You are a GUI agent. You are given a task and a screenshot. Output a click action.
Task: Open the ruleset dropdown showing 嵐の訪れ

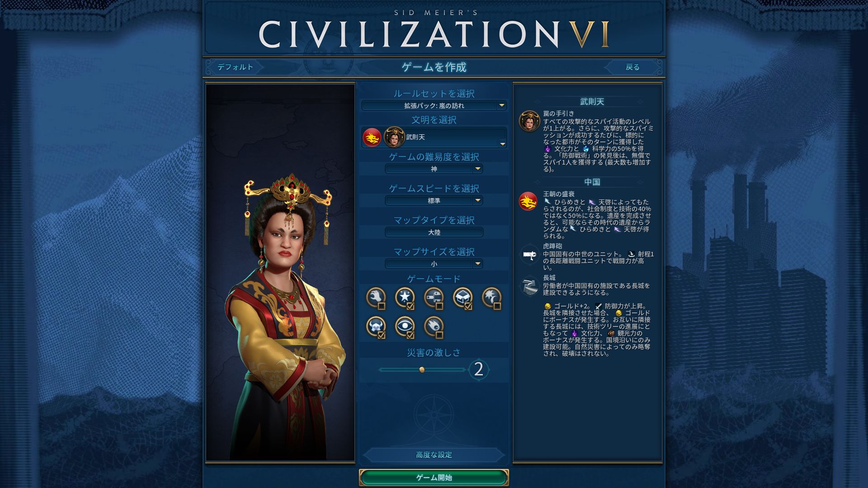[434, 105]
